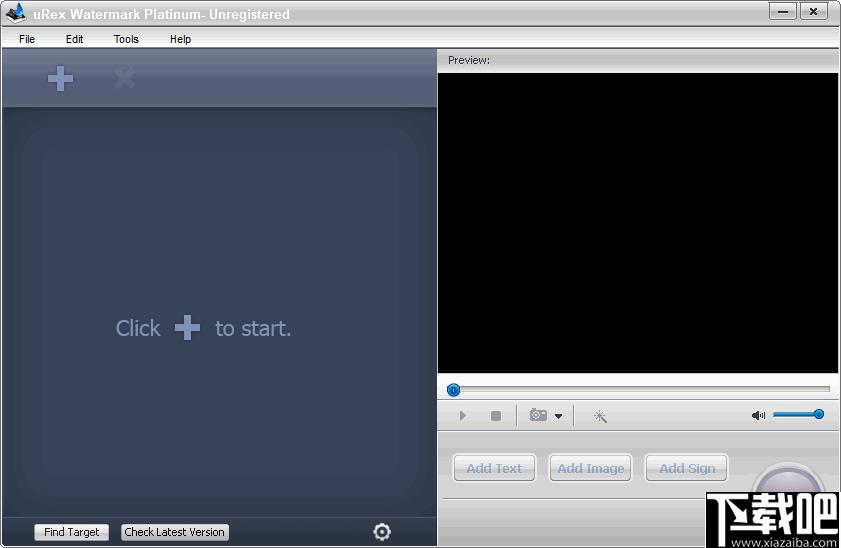Expand the snapshot dropdown arrow
The width and height of the screenshot is (841, 548).
(x=558, y=416)
